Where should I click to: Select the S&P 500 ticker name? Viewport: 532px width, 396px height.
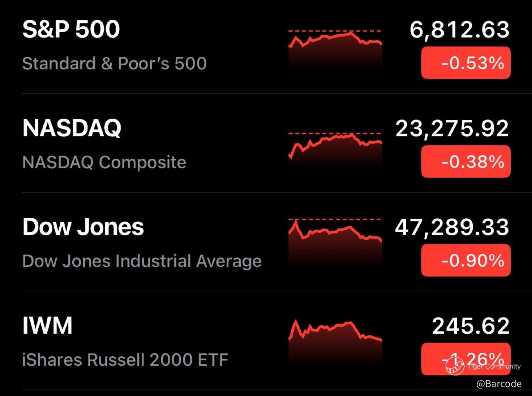tap(71, 29)
